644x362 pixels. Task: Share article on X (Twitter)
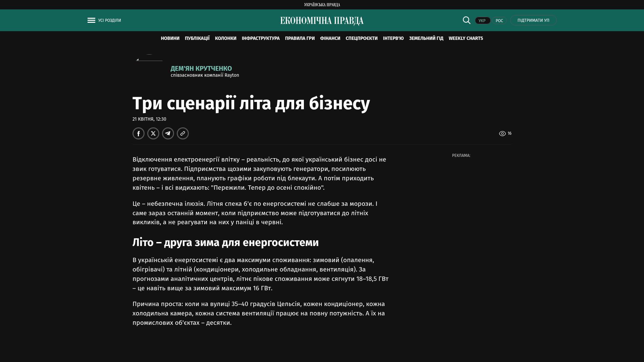(x=153, y=133)
